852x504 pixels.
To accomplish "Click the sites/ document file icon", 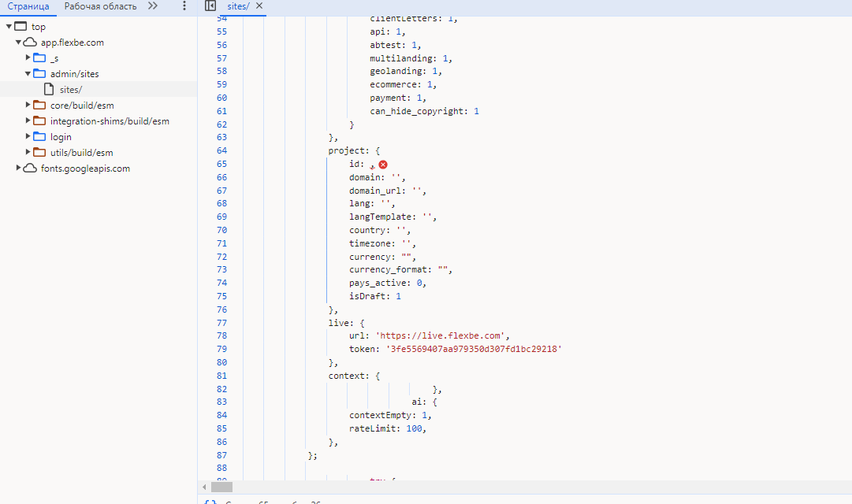I will (x=49, y=90).
